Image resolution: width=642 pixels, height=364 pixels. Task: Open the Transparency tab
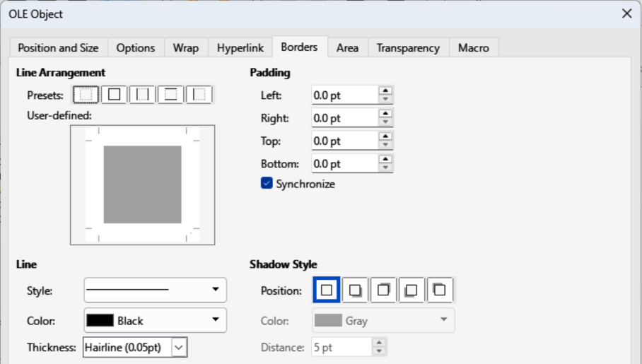pyautogui.click(x=408, y=48)
